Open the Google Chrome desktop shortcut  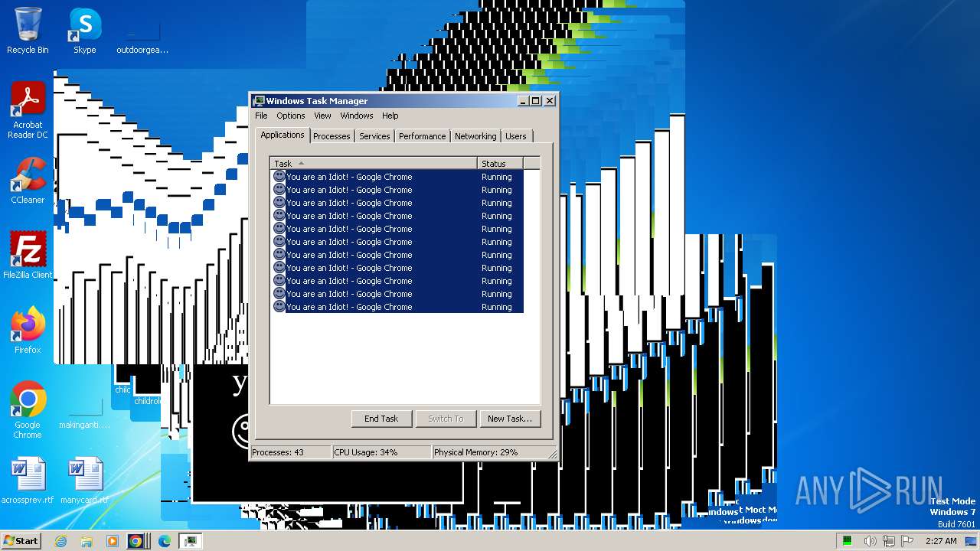pyautogui.click(x=28, y=410)
